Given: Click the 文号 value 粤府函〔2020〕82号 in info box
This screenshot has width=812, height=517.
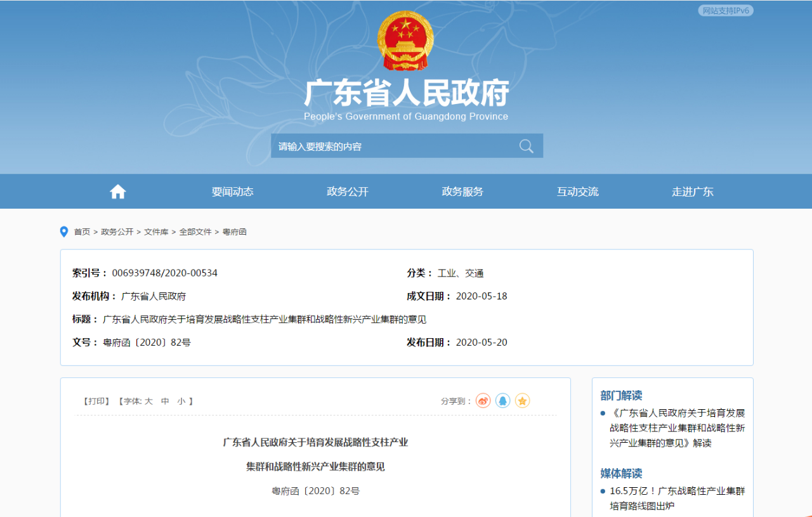Looking at the screenshot, I should click(x=147, y=343).
